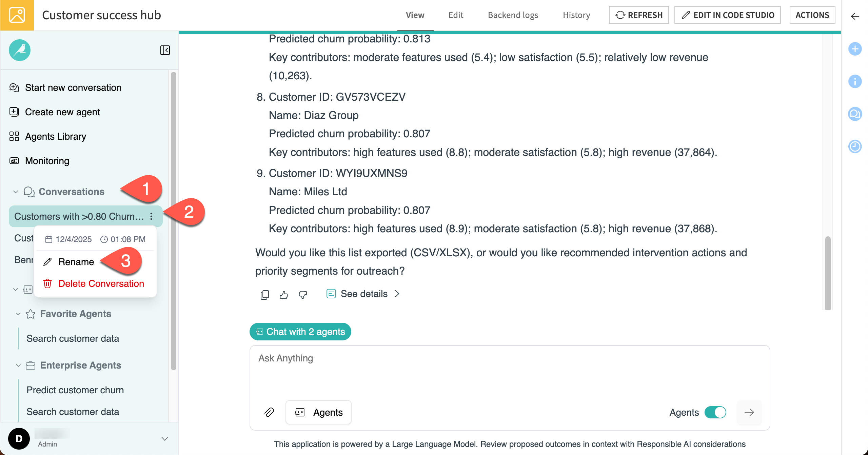Viewport: 868px width, 455px height.
Task: Copy the assistant's response
Action: [x=264, y=295]
